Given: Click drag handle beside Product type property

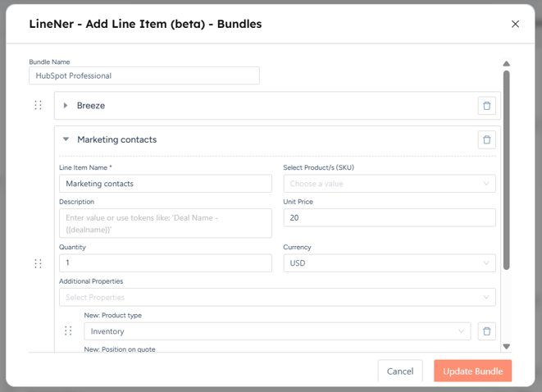Looking at the screenshot, I should click(68, 331).
